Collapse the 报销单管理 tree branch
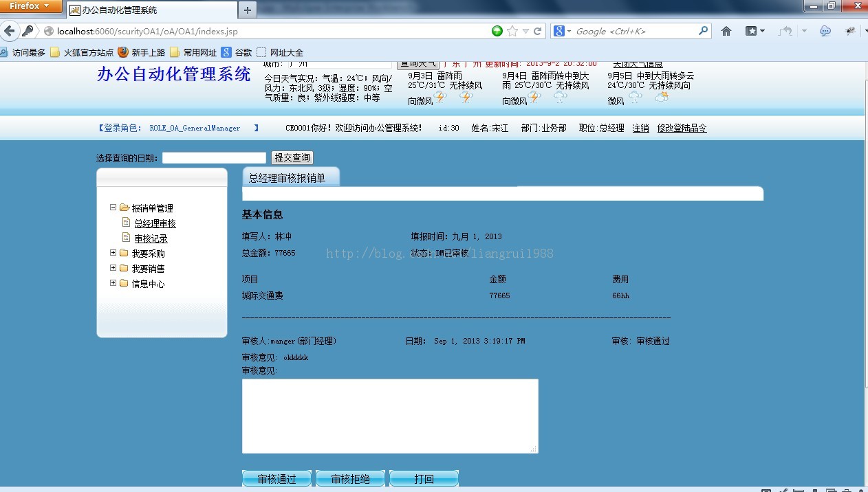The width and height of the screenshot is (868, 492). point(113,208)
